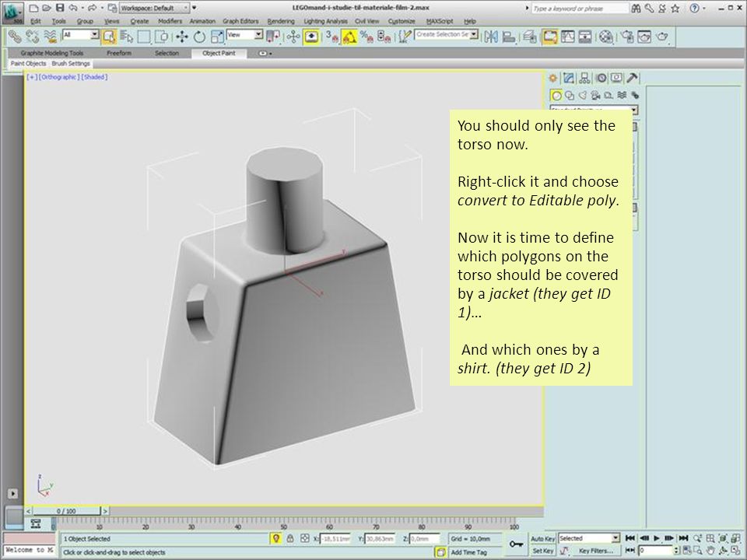Open the Brush Settings panel
This screenshot has width=747, height=560.
pos(71,64)
